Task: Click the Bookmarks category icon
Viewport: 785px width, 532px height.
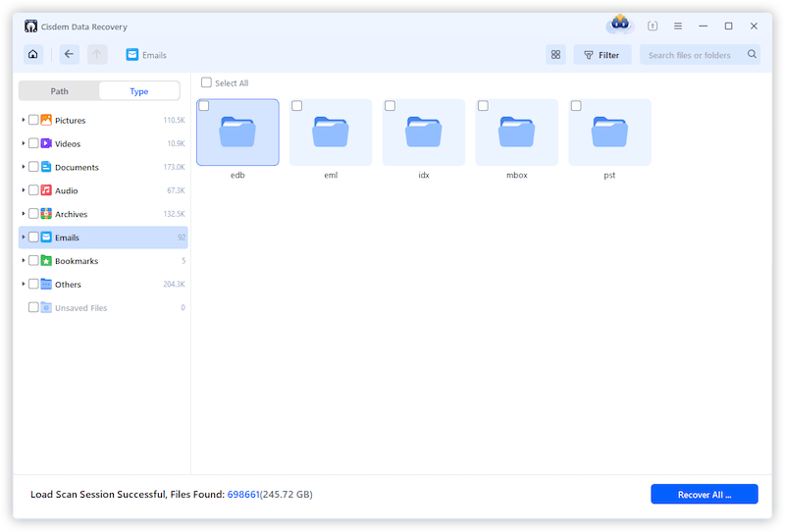Action: 46,260
